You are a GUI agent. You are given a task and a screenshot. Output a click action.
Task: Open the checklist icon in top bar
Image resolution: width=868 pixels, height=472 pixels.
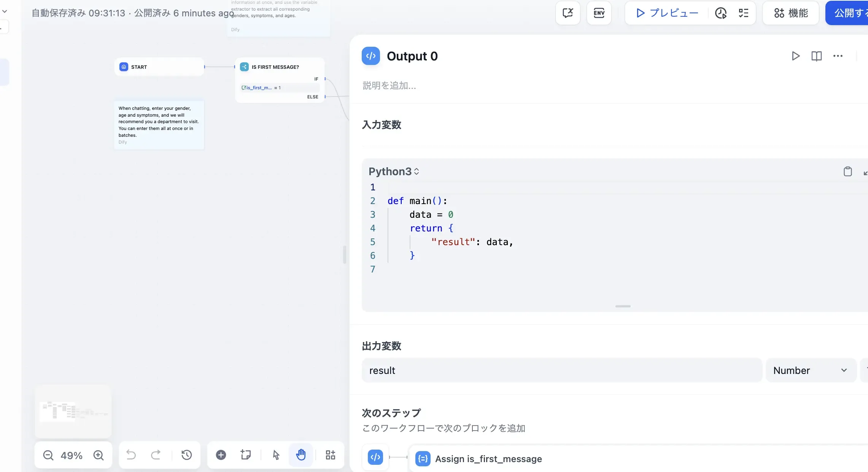743,13
